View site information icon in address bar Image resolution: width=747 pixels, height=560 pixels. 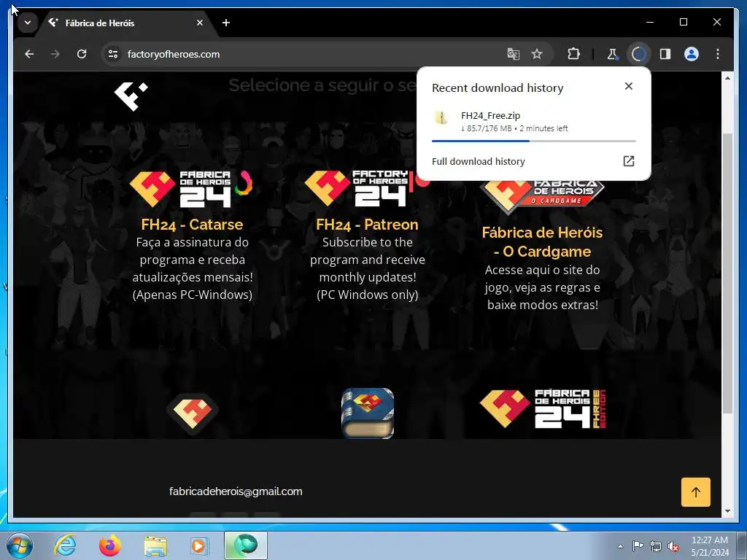[113, 54]
